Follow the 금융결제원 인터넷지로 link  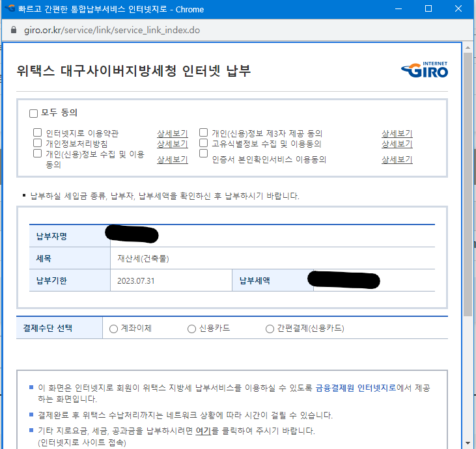356,388
